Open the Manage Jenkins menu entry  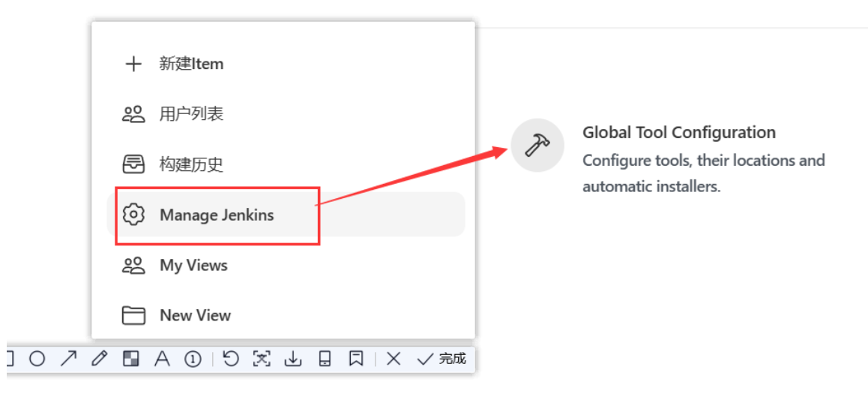pyautogui.click(x=286, y=215)
